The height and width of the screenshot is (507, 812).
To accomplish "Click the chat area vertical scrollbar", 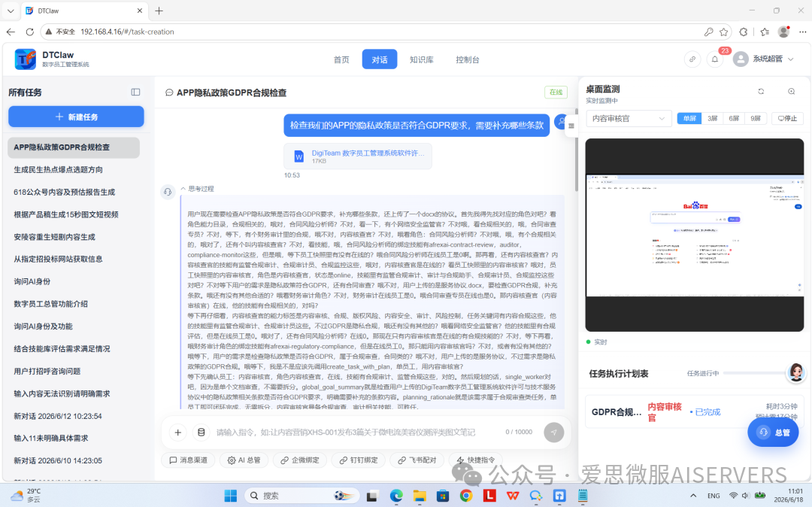I will (576, 150).
